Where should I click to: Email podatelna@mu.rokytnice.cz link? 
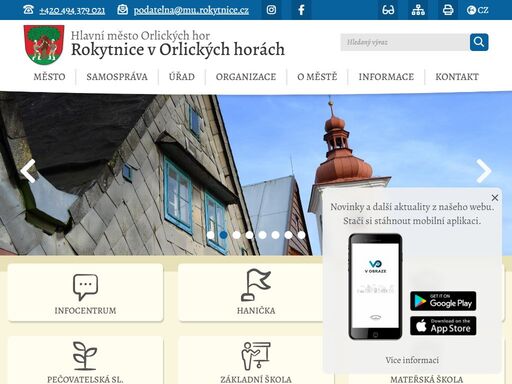[x=191, y=11]
